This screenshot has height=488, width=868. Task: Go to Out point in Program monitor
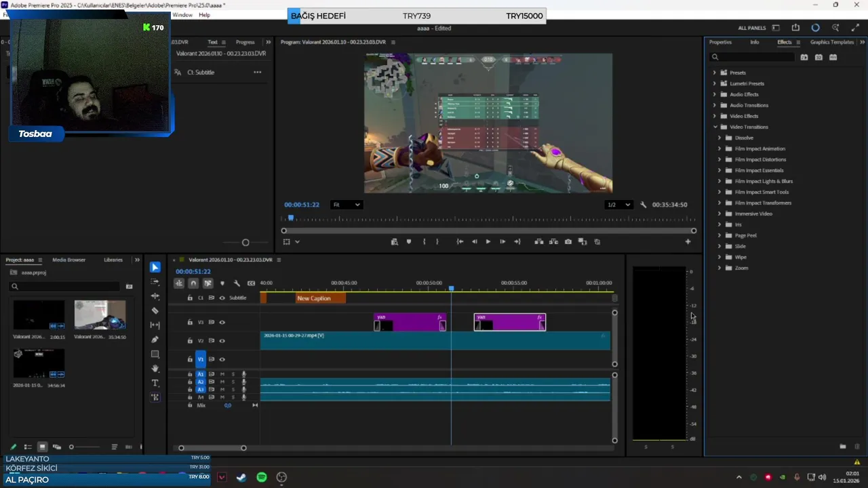tap(517, 241)
